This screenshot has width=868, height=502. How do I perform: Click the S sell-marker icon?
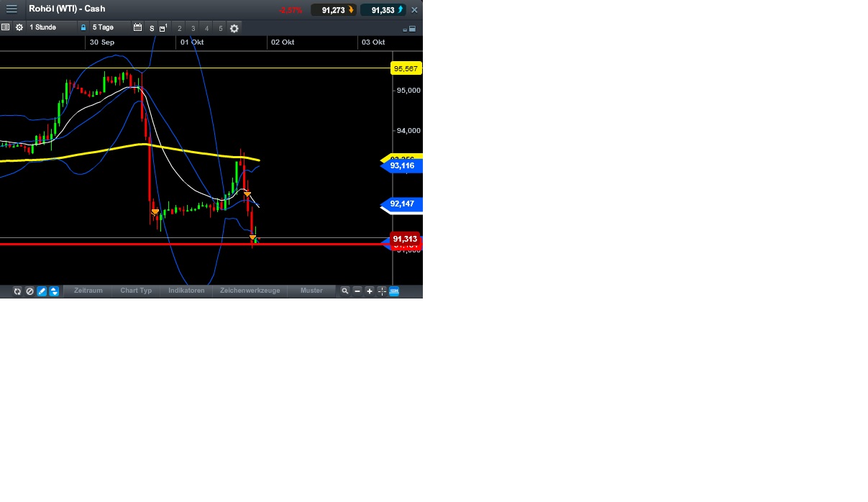click(x=151, y=29)
